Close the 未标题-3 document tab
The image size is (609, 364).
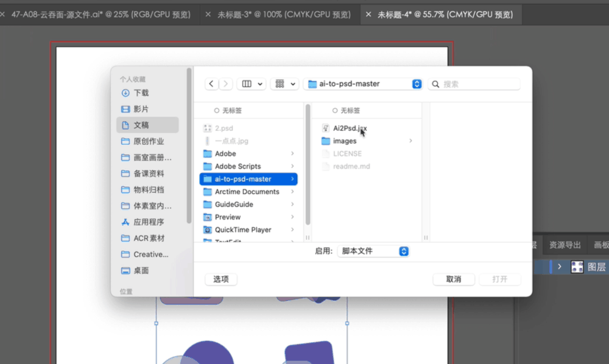(208, 15)
